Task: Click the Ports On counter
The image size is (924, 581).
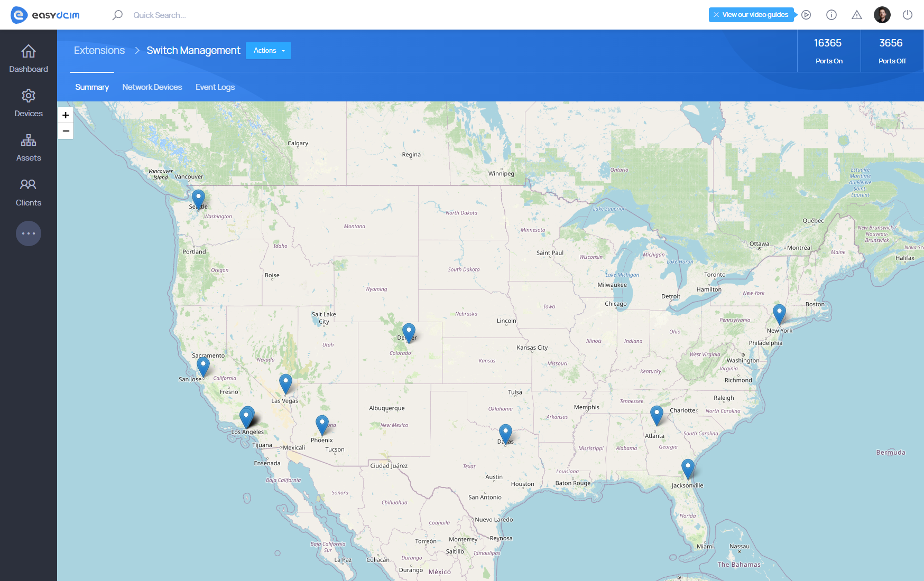Action: point(829,51)
